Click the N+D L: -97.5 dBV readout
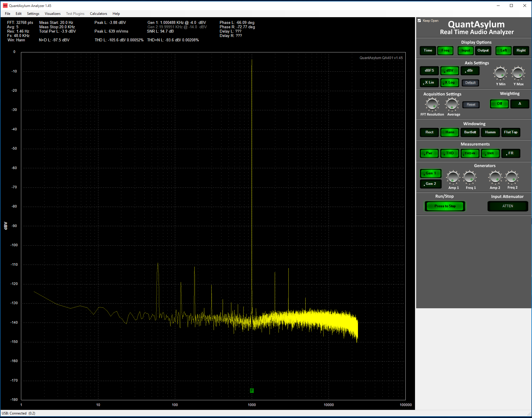The height and width of the screenshot is (418, 532). point(54,40)
